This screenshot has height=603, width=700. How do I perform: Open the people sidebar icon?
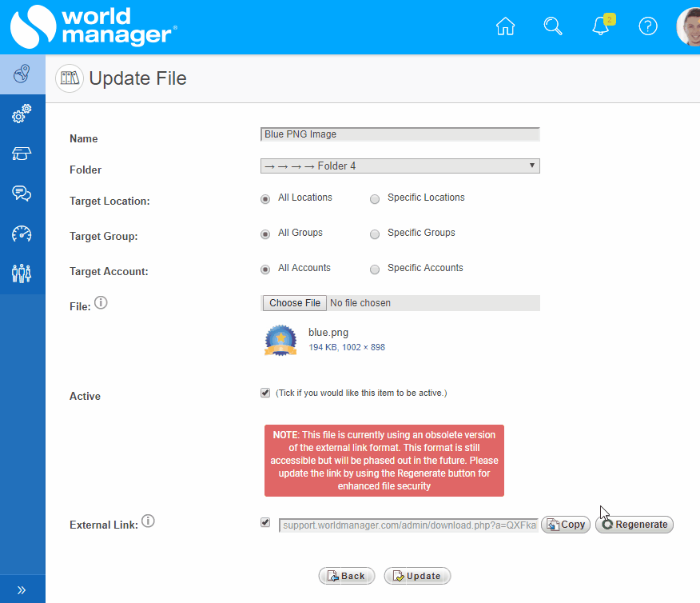point(22,274)
